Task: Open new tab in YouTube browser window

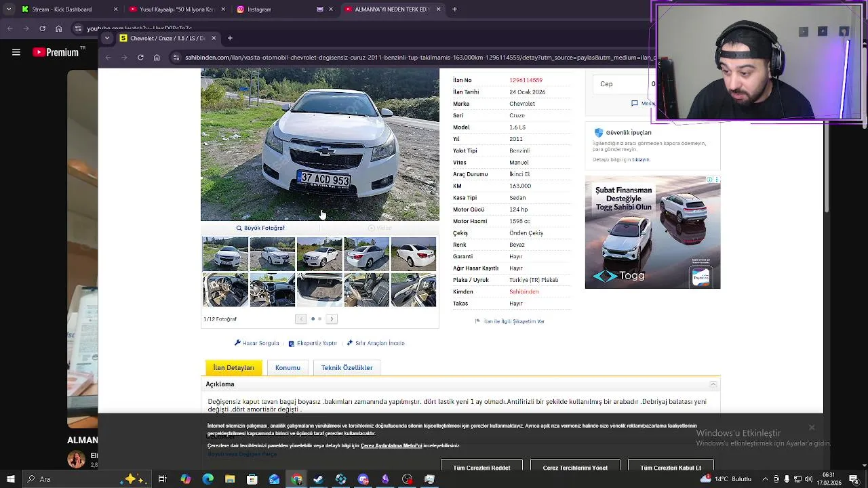Action: point(454,9)
